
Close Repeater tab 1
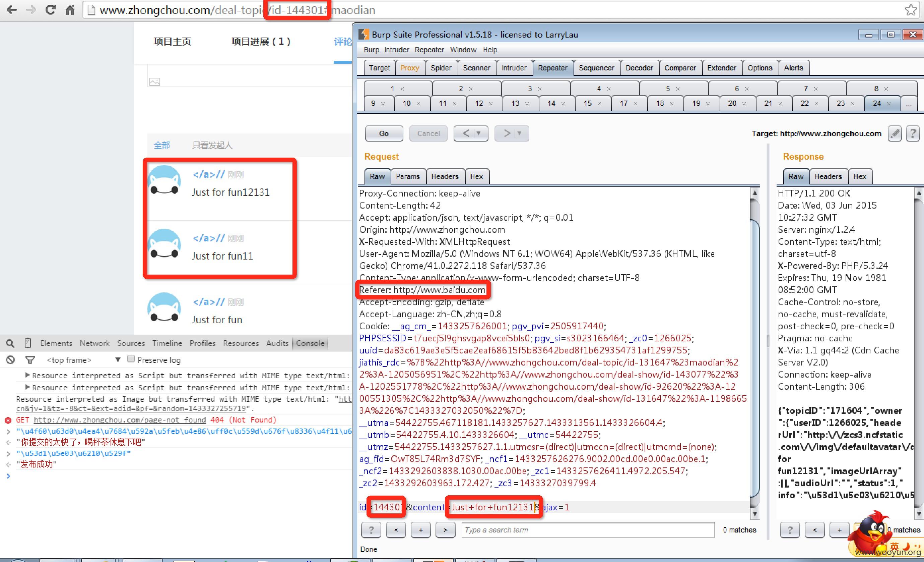click(x=402, y=89)
